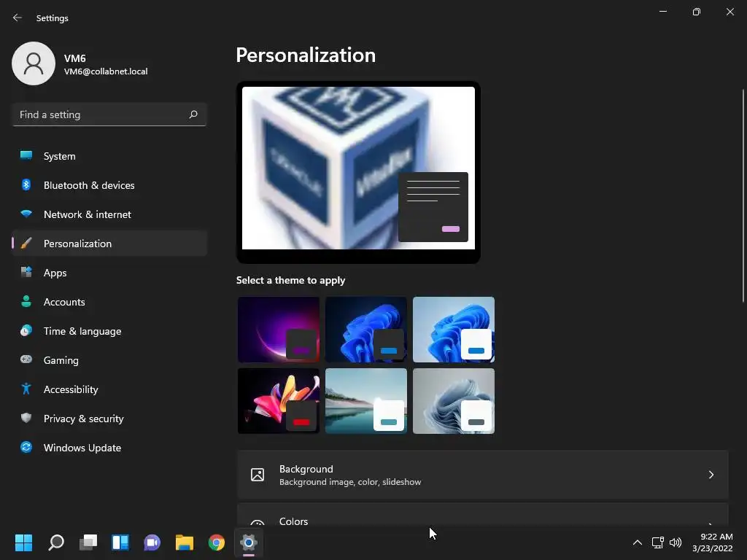Viewport: 747px width, 560px height.
Task: Open File Explorer from taskbar
Action: (185, 542)
